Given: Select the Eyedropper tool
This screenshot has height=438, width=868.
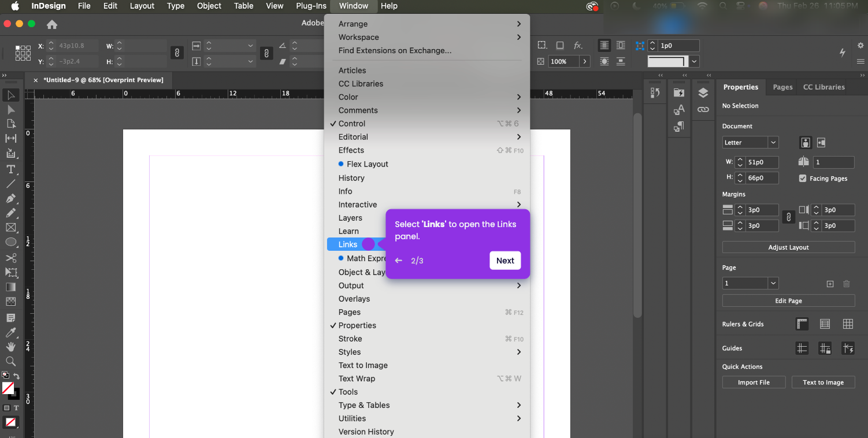Looking at the screenshot, I should (11, 332).
